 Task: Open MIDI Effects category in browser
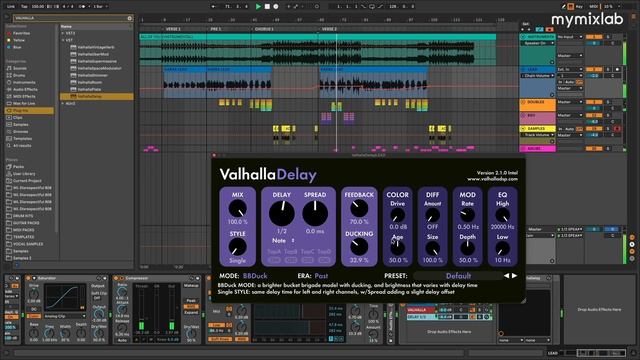click(x=24, y=96)
